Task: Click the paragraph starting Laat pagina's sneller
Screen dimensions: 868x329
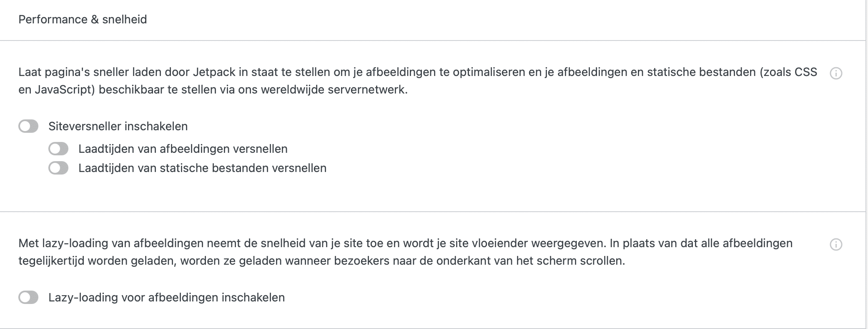Action: [x=418, y=81]
